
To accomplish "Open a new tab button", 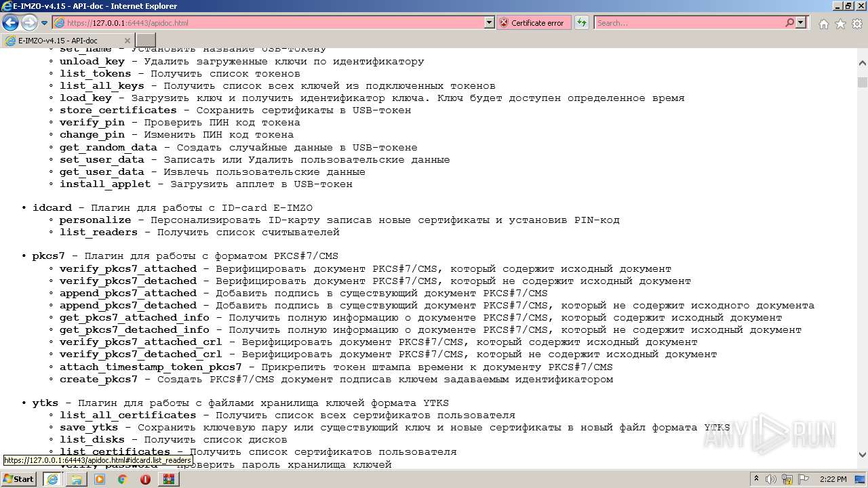I will coord(146,41).
